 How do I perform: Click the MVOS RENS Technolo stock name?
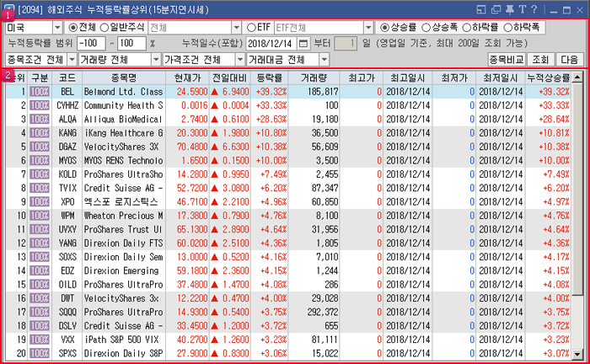click(123, 161)
